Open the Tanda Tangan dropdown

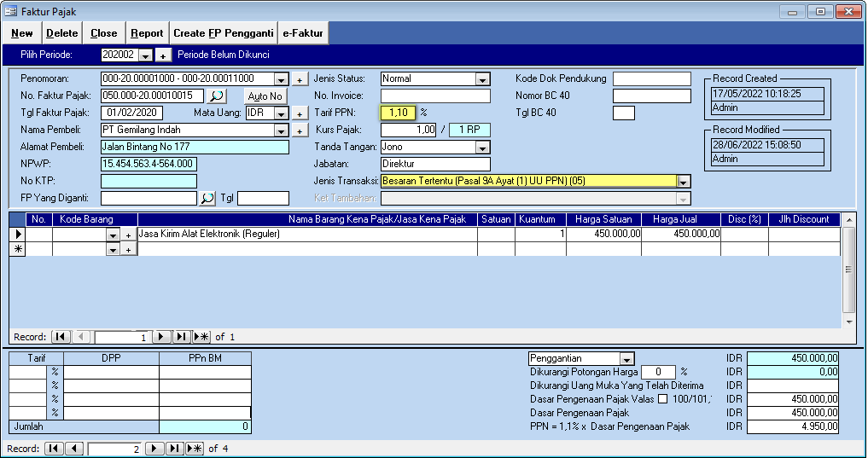pyautogui.click(x=482, y=148)
